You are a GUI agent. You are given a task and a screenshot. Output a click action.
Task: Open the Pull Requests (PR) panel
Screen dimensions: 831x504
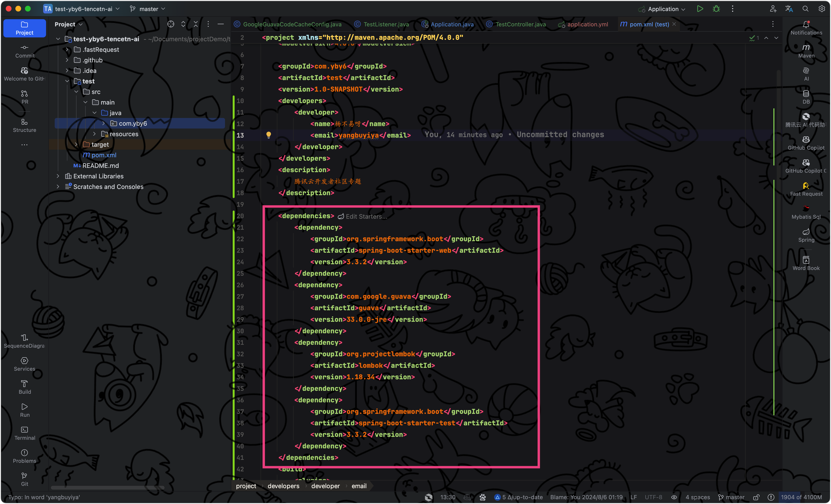25,97
